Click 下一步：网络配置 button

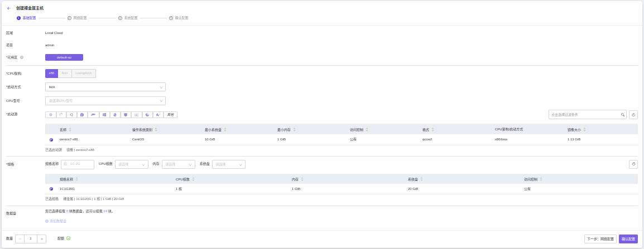(x=600, y=239)
